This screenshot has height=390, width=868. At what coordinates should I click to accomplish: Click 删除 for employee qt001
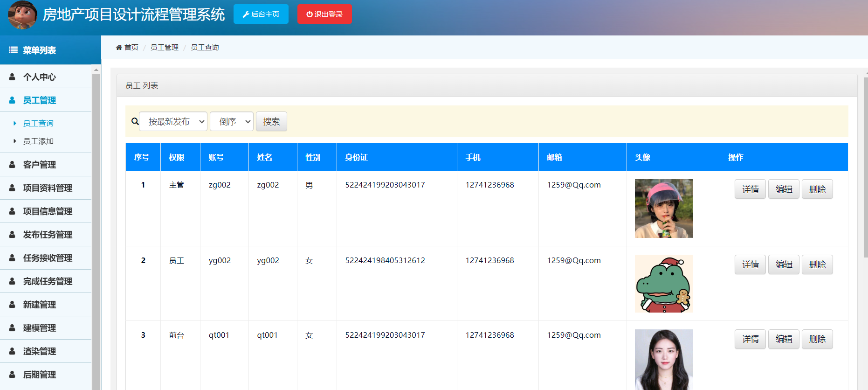(x=817, y=339)
